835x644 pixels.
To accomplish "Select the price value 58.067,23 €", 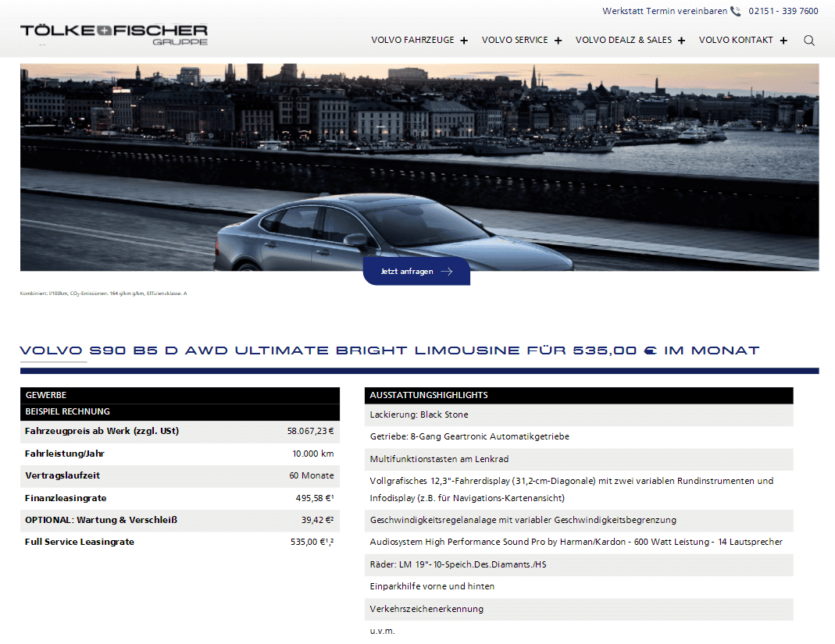I will tap(310, 431).
